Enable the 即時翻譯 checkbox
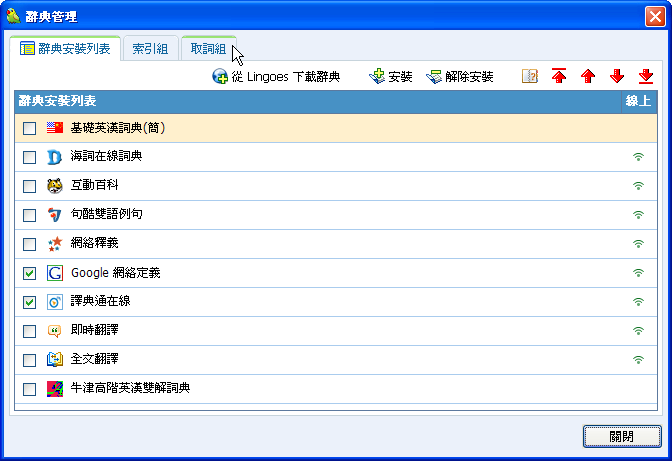This screenshot has width=672, height=461. pos(29,331)
